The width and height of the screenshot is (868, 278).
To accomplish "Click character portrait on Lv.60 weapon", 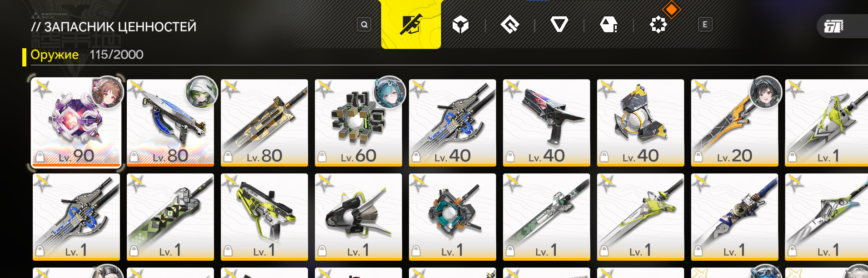I will (390, 92).
